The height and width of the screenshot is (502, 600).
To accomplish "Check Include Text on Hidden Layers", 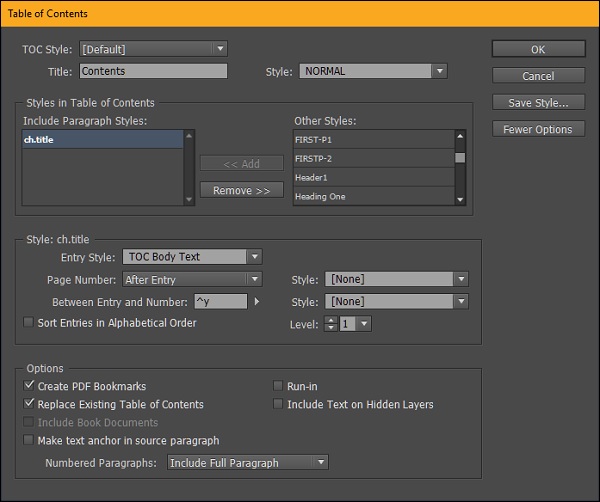I will [278, 405].
